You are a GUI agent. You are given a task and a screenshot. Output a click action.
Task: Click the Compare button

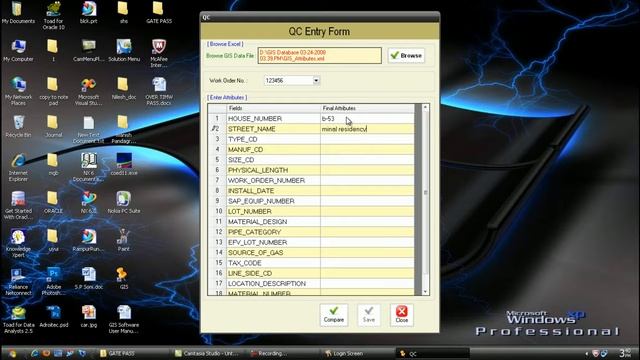pos(334,315)
